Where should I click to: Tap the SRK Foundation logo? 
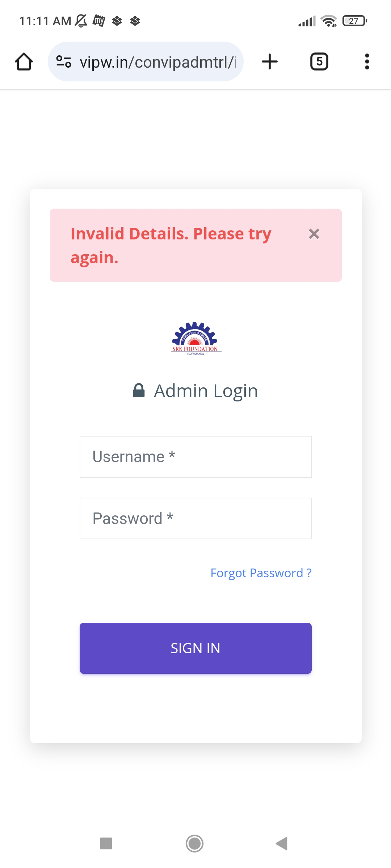click(195, 338)
